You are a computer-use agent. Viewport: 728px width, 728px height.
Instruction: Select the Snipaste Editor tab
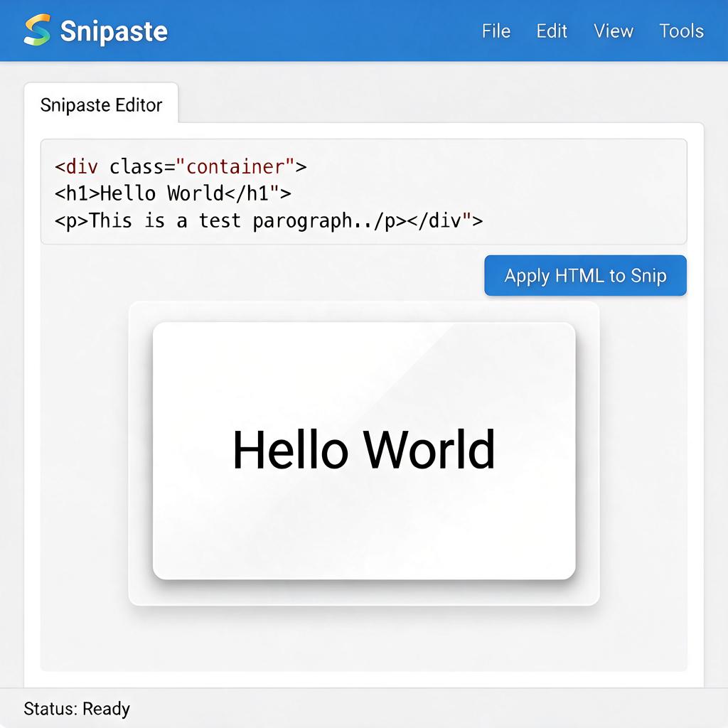(101, 105)
